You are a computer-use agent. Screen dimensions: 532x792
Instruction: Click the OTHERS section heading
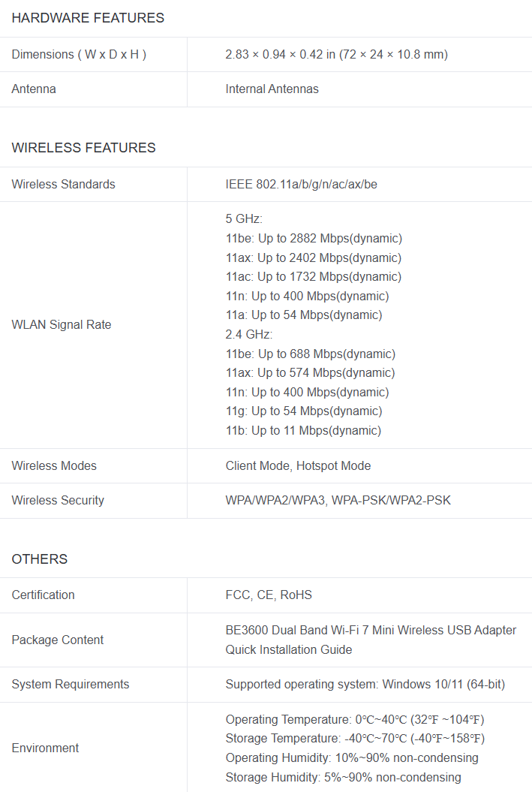pyautogui.click(x=40, y=559)
